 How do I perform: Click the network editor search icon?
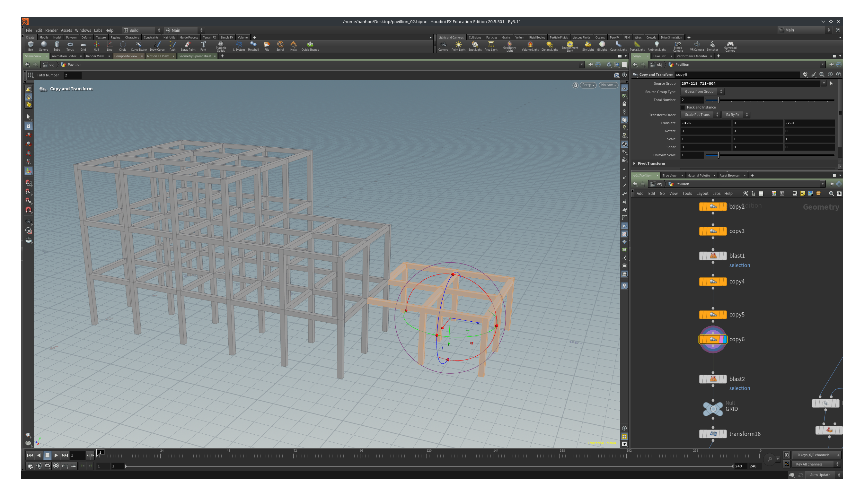pos(831,194)
